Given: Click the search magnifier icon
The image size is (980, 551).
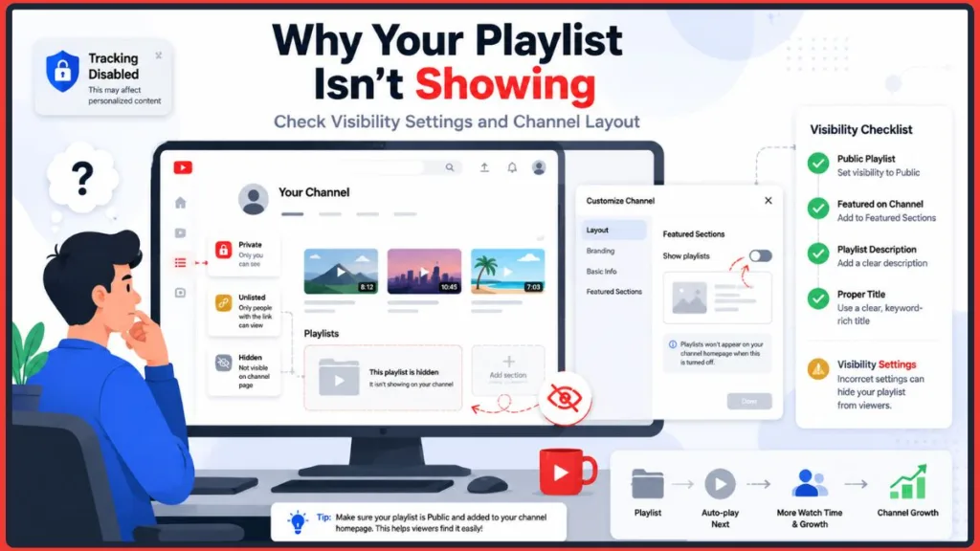Looking at the screenshot, I should pyautogui.click(x=450, y=167).
